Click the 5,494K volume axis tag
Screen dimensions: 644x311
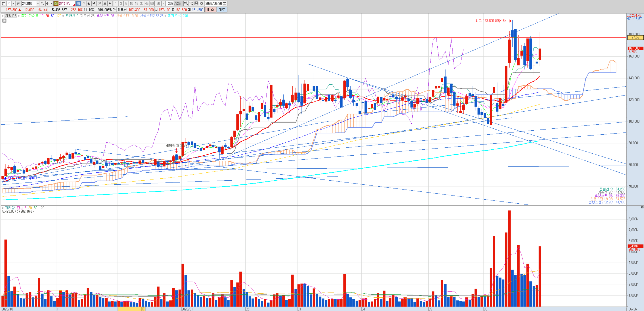click(x=635, y=246)
